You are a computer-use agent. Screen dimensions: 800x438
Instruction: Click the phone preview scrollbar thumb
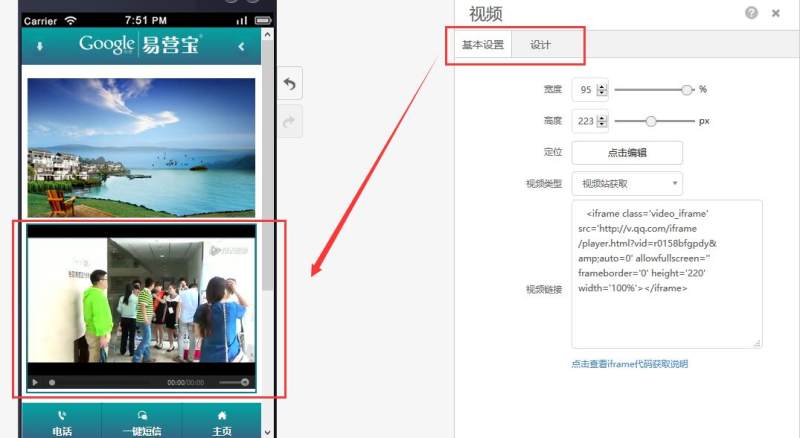tap(267, 165)
